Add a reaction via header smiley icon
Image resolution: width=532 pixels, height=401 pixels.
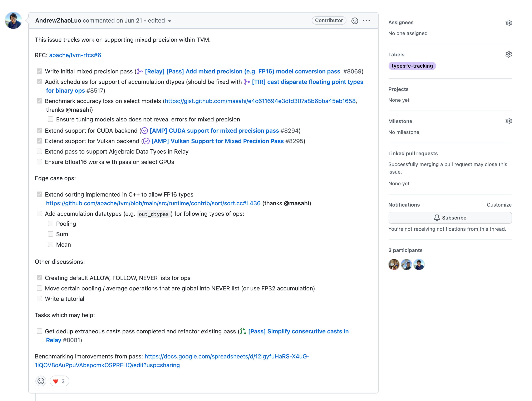pos(355,21)
